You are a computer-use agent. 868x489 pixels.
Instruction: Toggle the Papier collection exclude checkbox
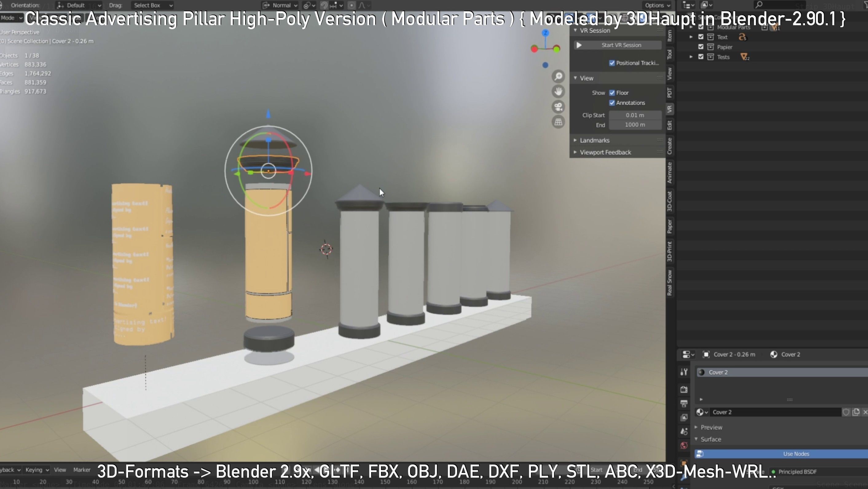[x=701, y=47]
